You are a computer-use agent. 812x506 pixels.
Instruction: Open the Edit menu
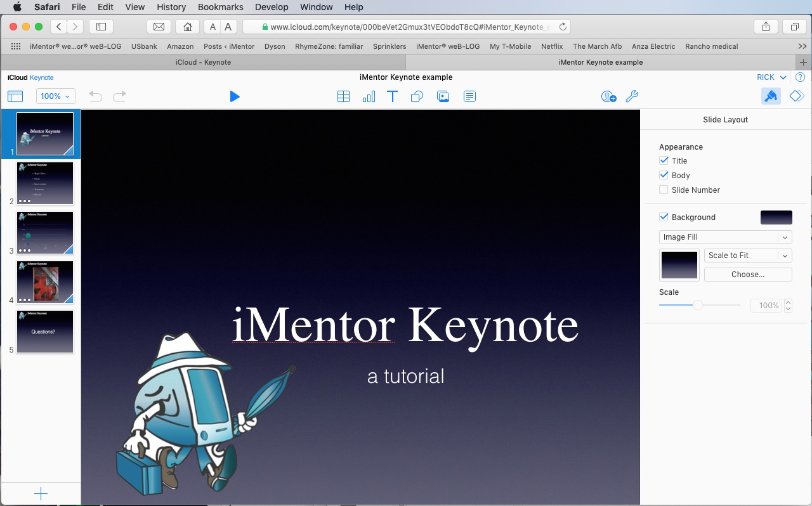(105, 7)
